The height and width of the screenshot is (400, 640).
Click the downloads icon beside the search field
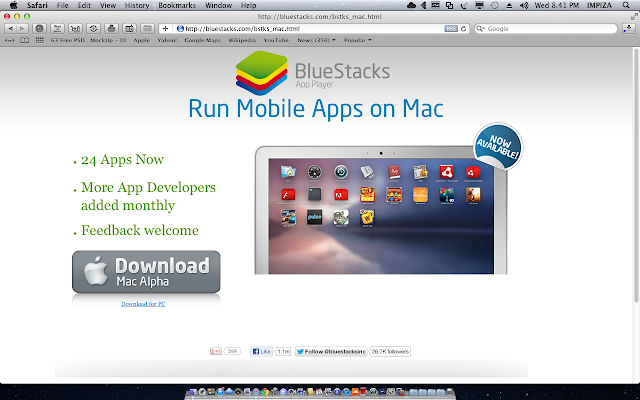[629, 29]
